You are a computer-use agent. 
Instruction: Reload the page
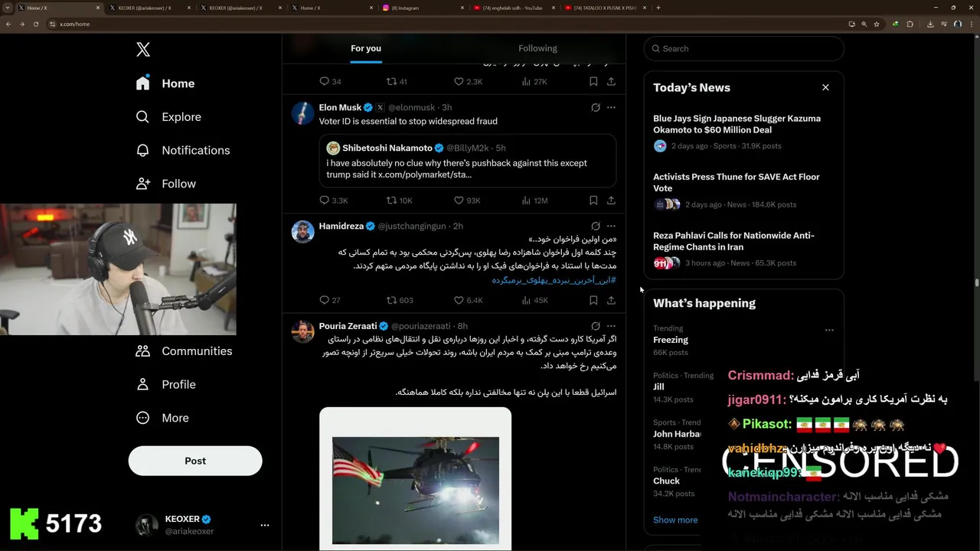coord(35,24)
